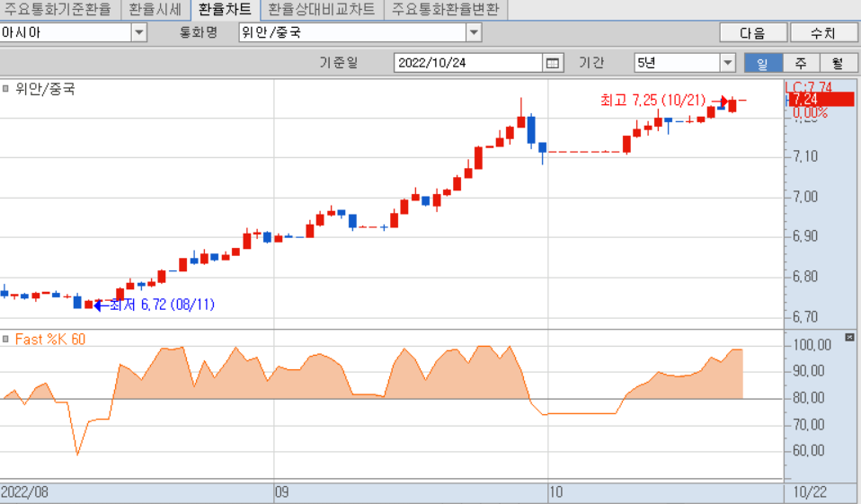Click the 70.00 oscillator axis label

809,424
